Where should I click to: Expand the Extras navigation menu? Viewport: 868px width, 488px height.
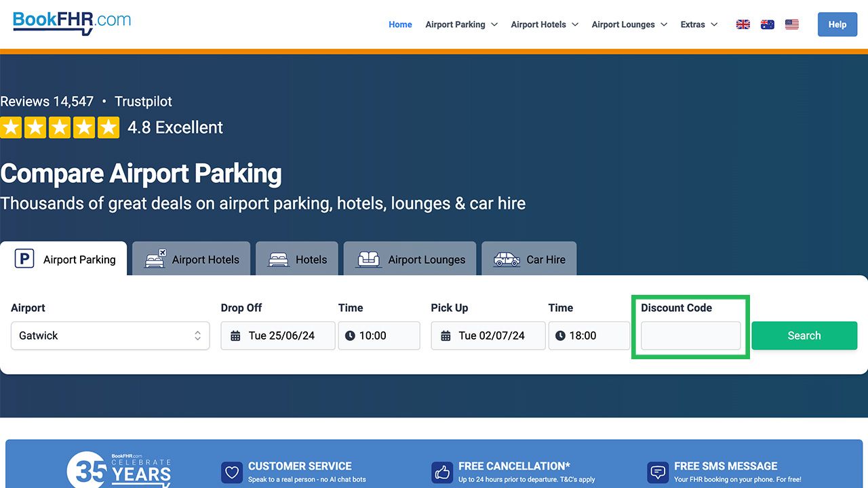(x=699, y=24)
